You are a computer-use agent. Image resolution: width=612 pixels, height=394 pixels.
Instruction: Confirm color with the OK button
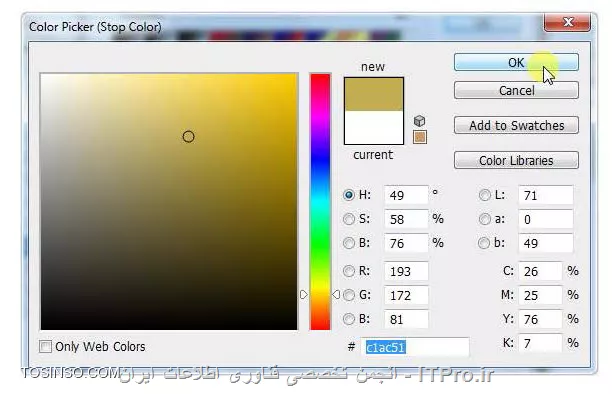click(x=516, y=62)
